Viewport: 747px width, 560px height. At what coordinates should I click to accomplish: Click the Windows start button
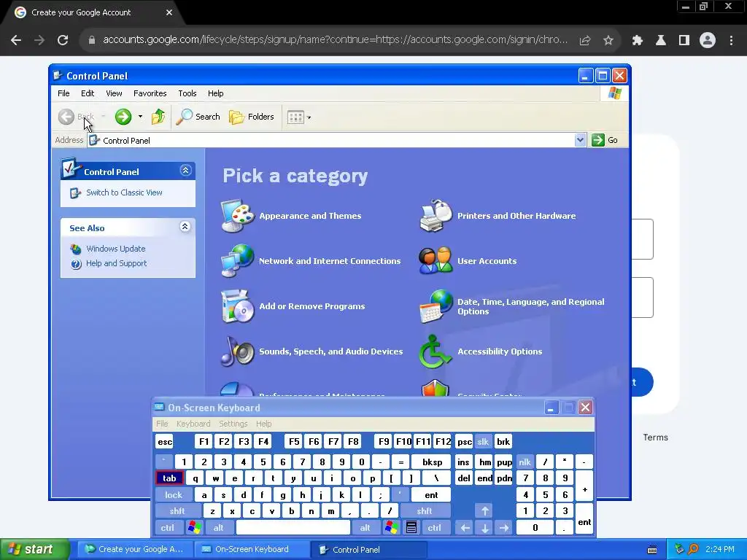34,550
